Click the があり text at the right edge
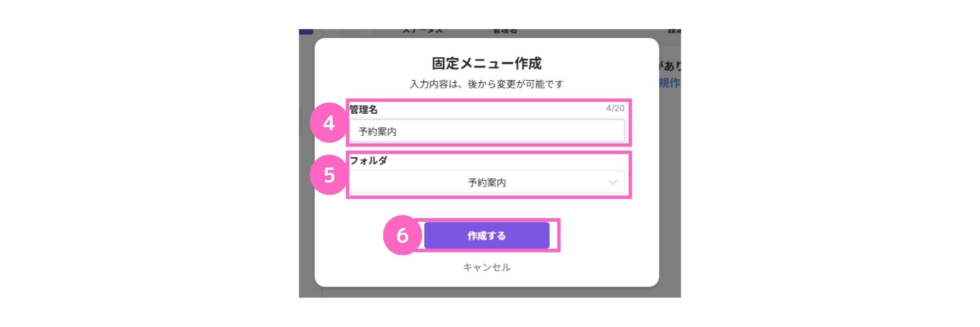The image size is (980, 327). coord(670,66)
